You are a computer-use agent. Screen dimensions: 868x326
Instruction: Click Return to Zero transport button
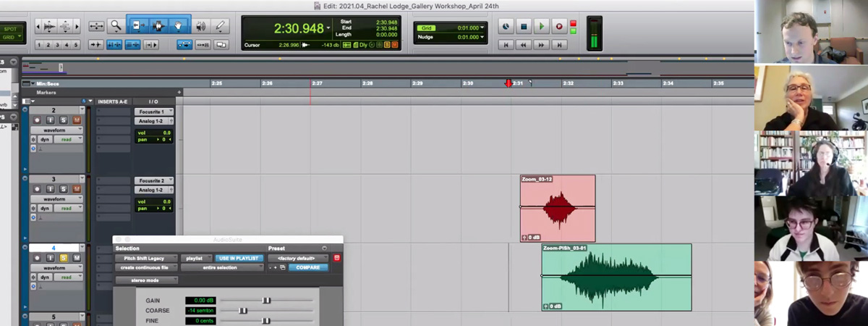point(506,45)
